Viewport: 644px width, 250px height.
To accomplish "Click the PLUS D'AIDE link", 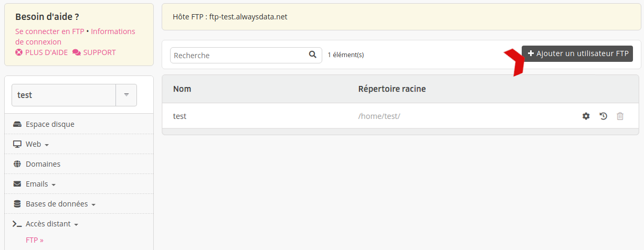I will pos(46,52).
